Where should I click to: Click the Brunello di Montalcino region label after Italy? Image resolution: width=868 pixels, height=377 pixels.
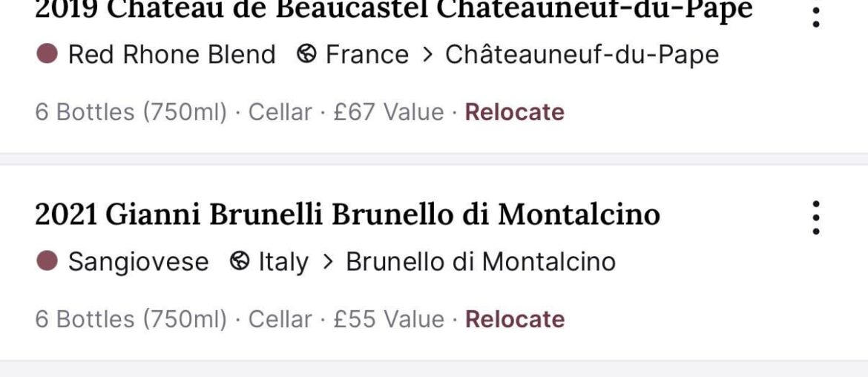pyautogui.click(x=481, y=262)
